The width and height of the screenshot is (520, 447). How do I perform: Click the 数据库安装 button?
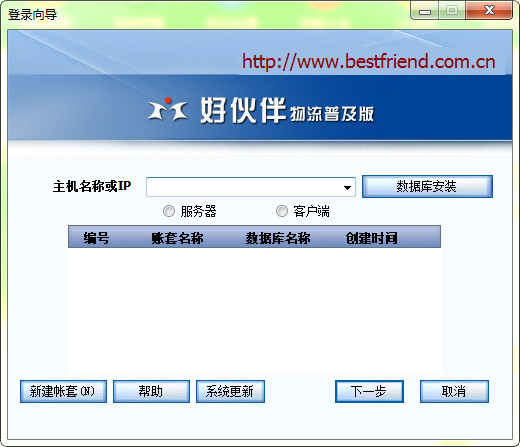click(x=427, y=187)
